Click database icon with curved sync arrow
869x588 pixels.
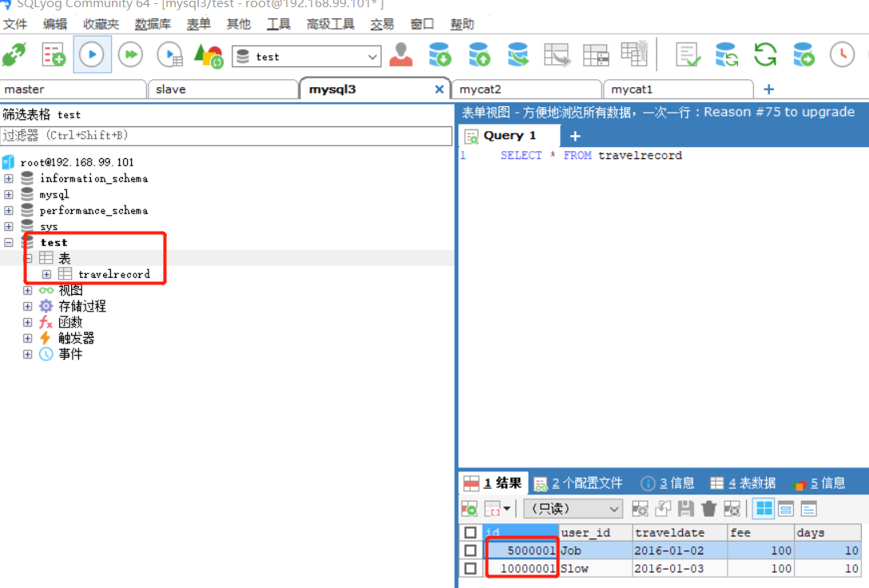coord(518,54)
